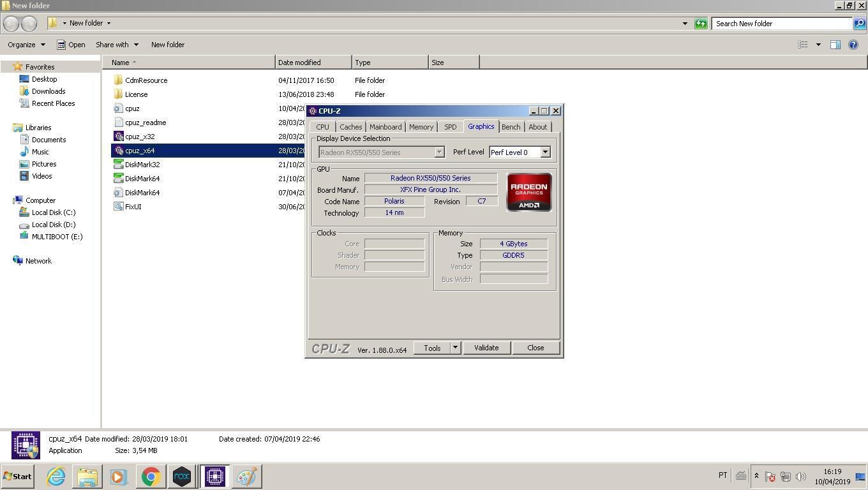Click the address bar refresh icon
The width and height of the screenshot is (868, 490).
tap(701, 24)
